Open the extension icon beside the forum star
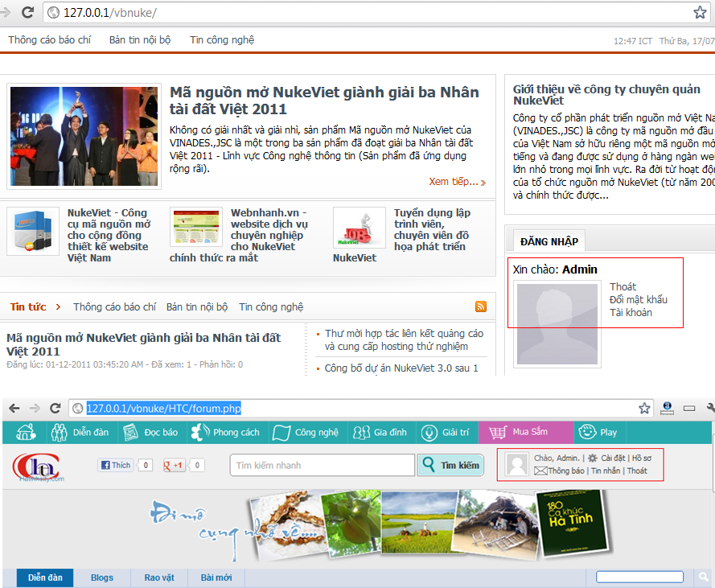 (667, 408)
